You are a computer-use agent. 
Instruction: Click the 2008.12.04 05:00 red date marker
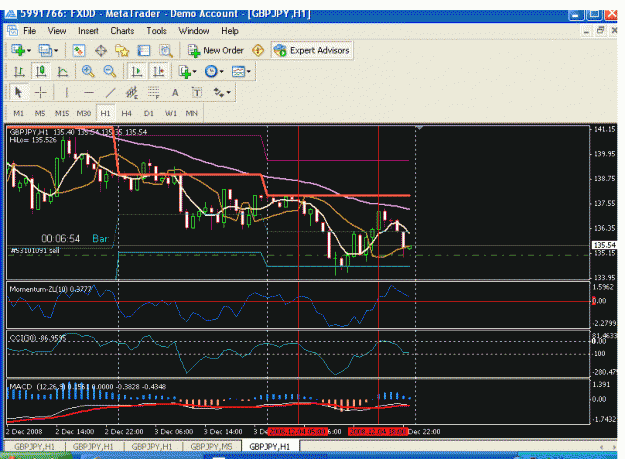point(297,432)
